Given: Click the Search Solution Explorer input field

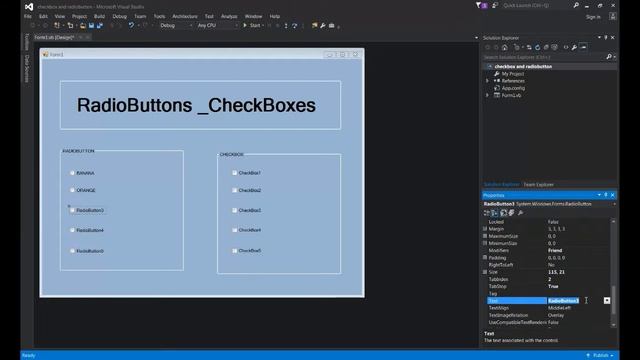Looking at the screenshot, I should 545,57.
